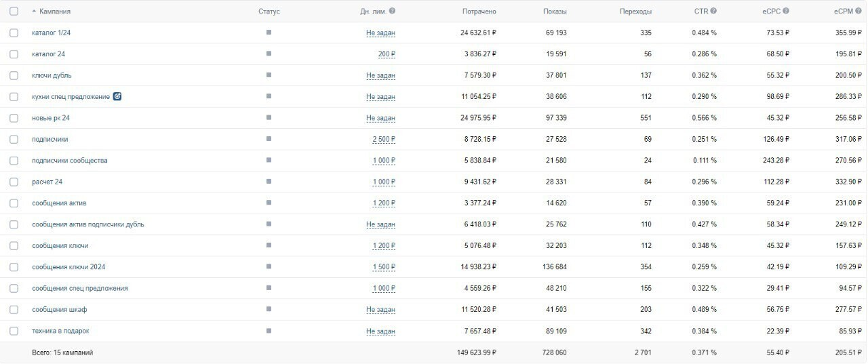Open campaign кухни спец предложение
This screenshot has width=868, height=364.
click(71, 96)
